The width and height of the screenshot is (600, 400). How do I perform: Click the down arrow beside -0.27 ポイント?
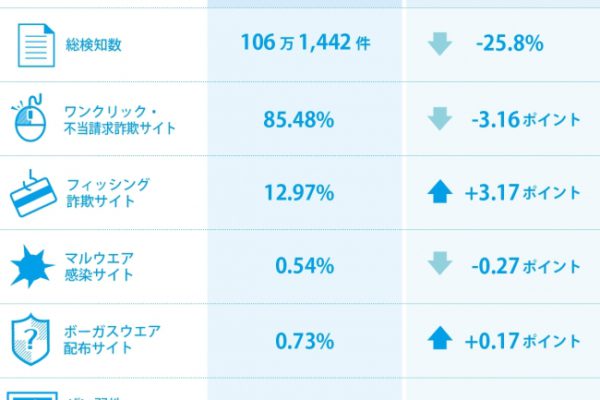click(x=440, y=263)
